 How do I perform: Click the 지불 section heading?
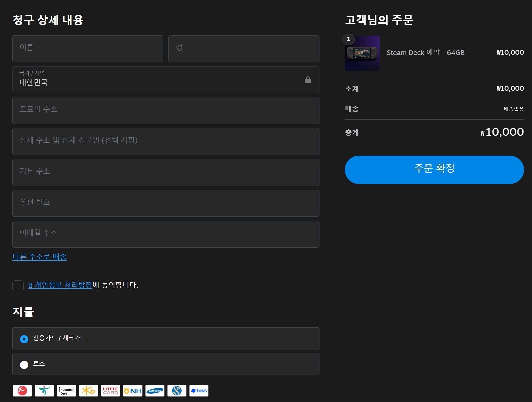tap(23, 312)
